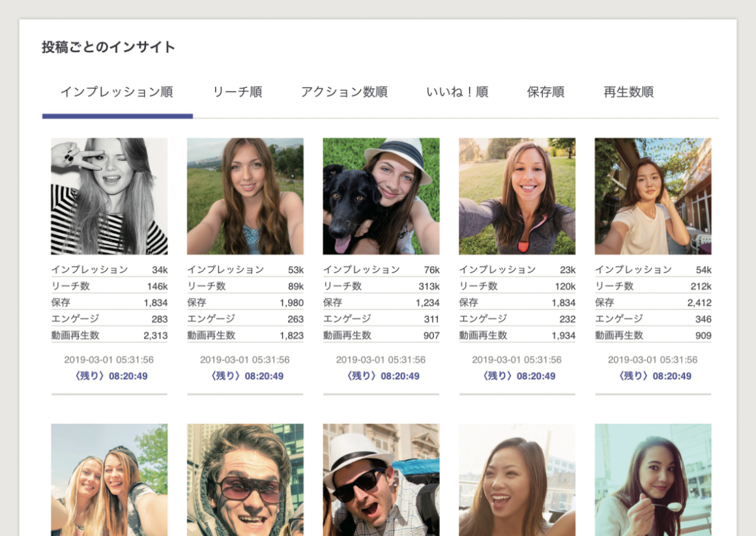The height and width of the screenshot is (536, 756).
Task: Open the thumbnail of man in white hat
Action: 381,479
